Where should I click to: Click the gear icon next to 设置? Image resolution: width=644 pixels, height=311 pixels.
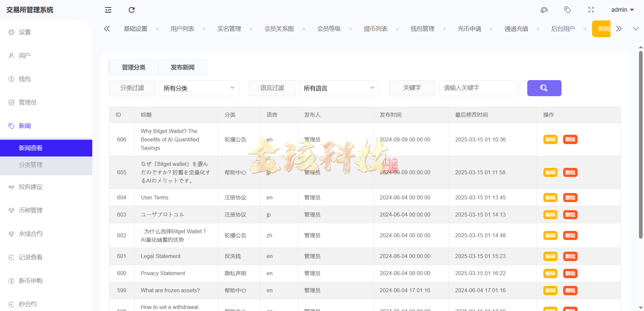coord(11,32)
